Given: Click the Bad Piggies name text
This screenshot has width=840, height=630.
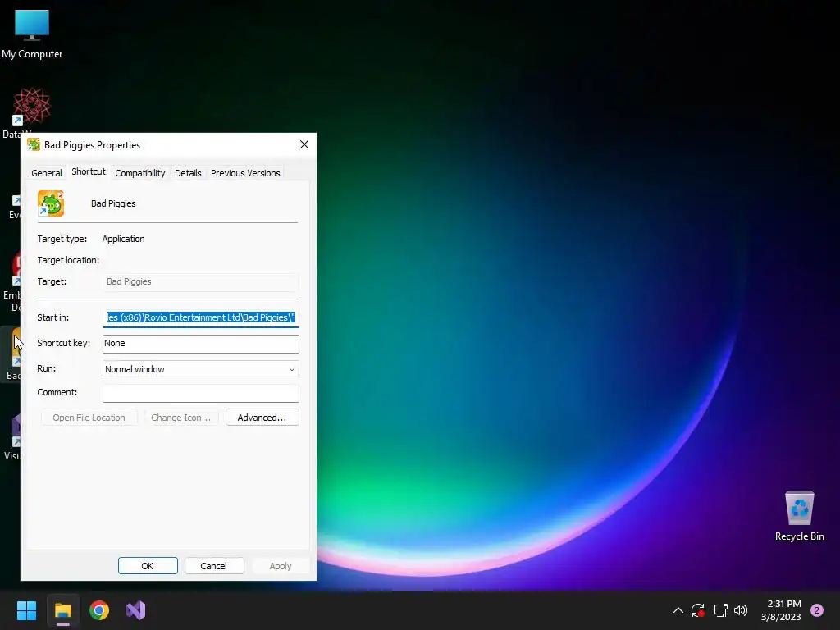Looking at the screenshot, I should [x=113, y=203].
